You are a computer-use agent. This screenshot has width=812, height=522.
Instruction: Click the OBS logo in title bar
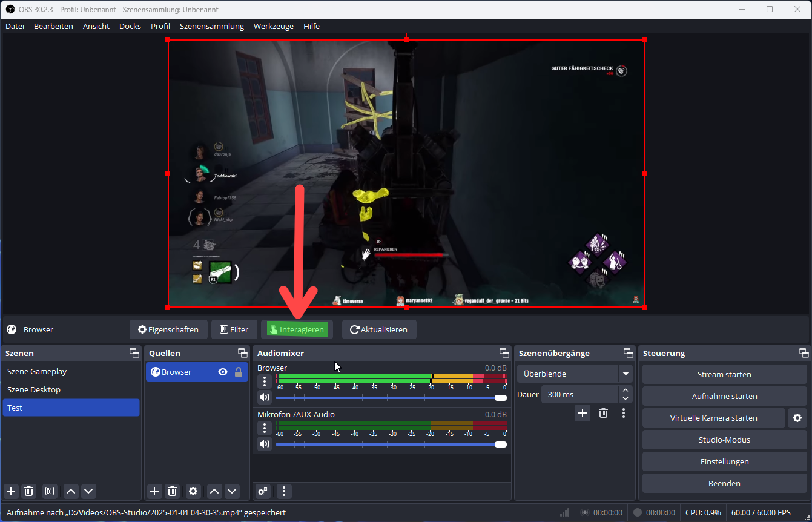(10, 9)
